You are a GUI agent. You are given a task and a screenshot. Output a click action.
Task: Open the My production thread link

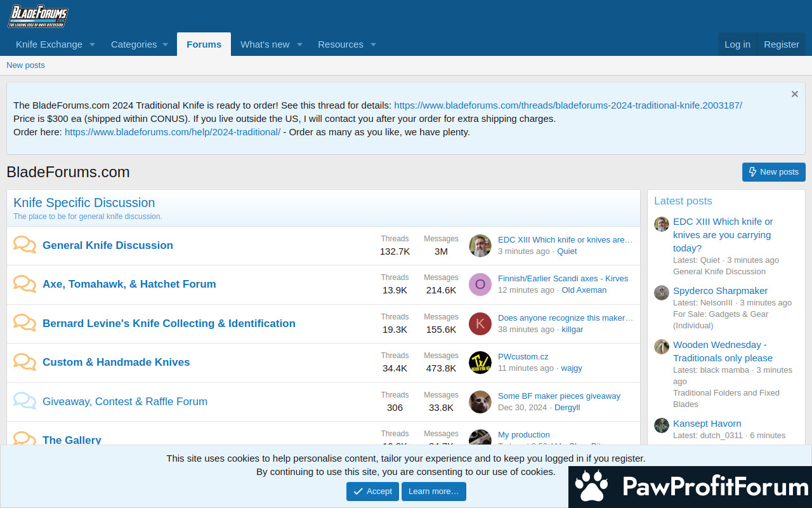(523, 434)
